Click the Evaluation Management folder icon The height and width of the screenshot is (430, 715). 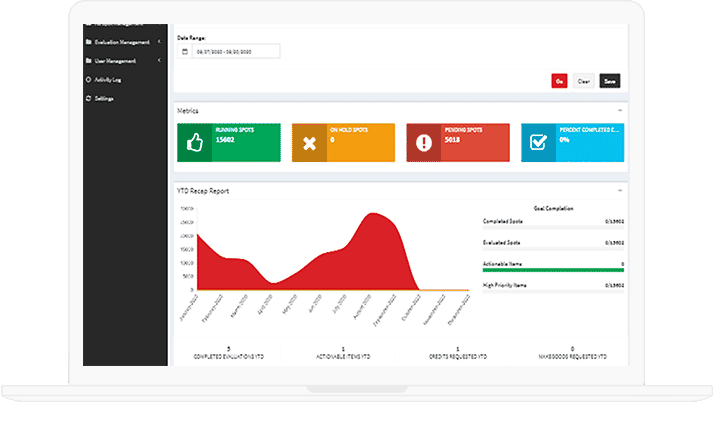point(89,42)
